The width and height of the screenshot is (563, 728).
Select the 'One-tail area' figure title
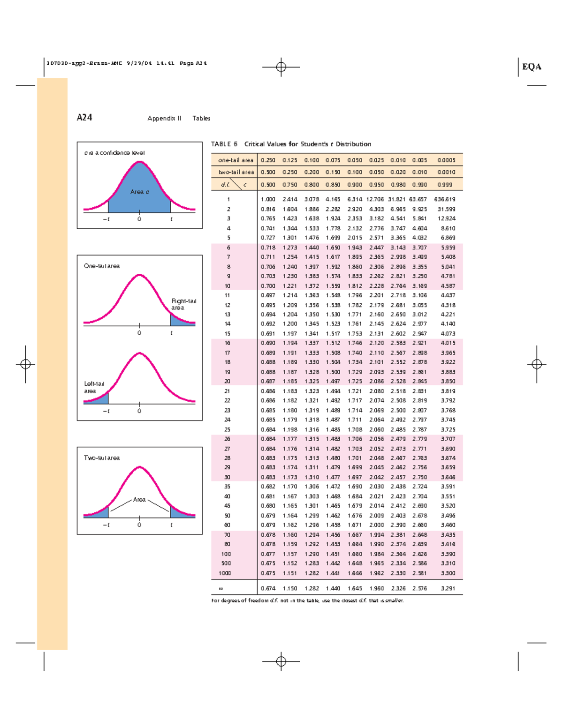[102, 266]
